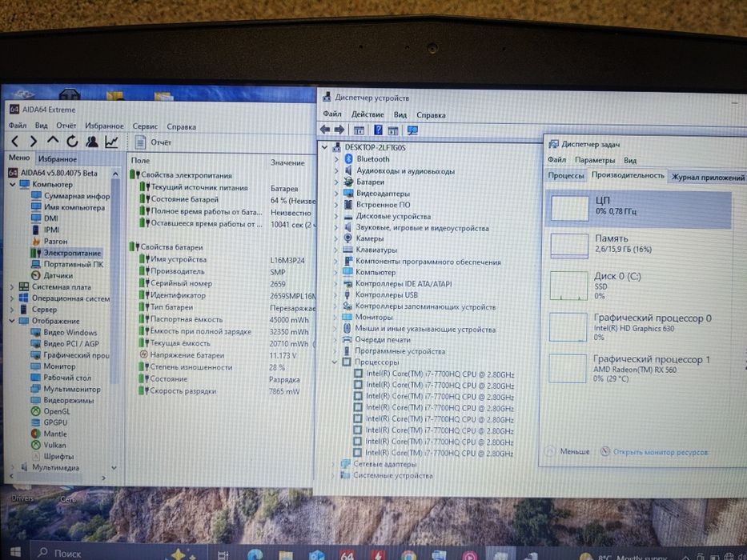Screen dimensions: 747x560
Task: Expand Bluetooth in Device Manager
Action: (336, 159)
